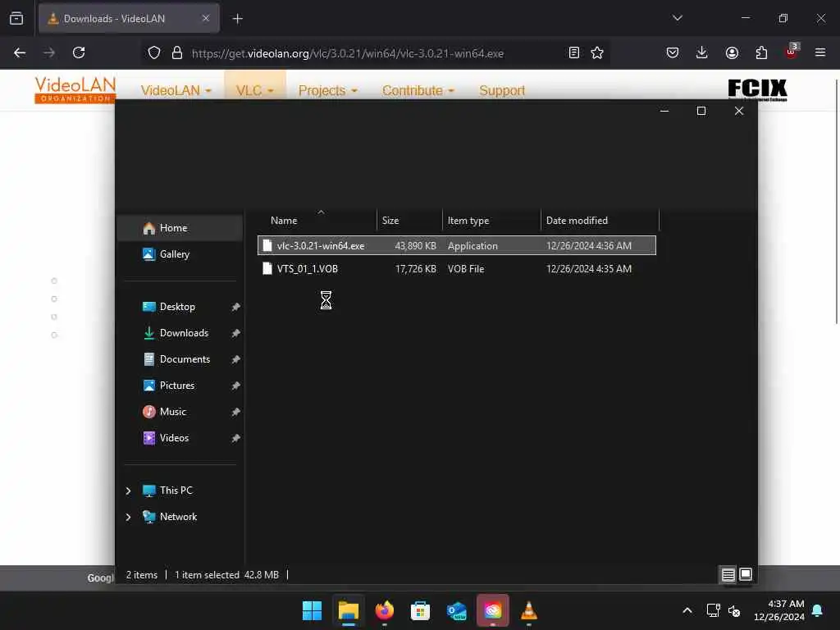The width and height of the screenshot is (840, 630).
Task: Open Microsoft Store from taskbar
Action: 420,610
